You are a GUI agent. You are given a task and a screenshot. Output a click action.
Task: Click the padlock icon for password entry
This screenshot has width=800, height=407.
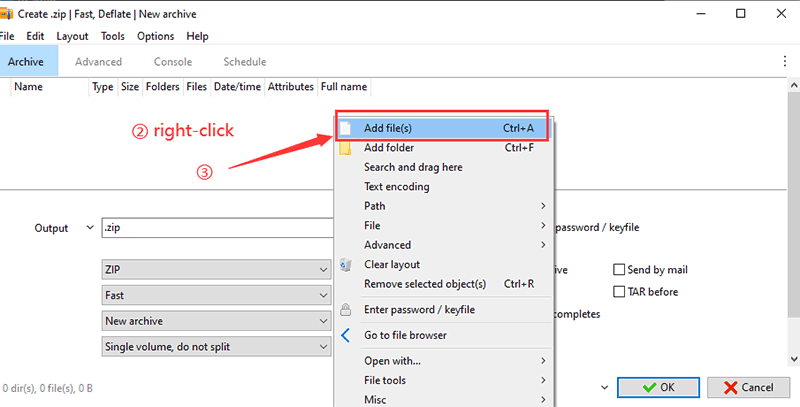tap(346, 310)
